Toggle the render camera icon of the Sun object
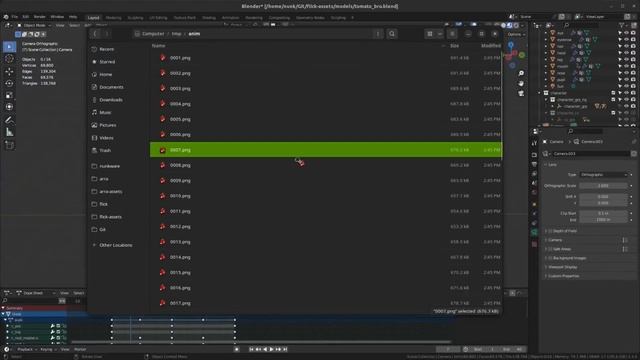Viewport: 640px width, 360px height. tap(633, 87)
